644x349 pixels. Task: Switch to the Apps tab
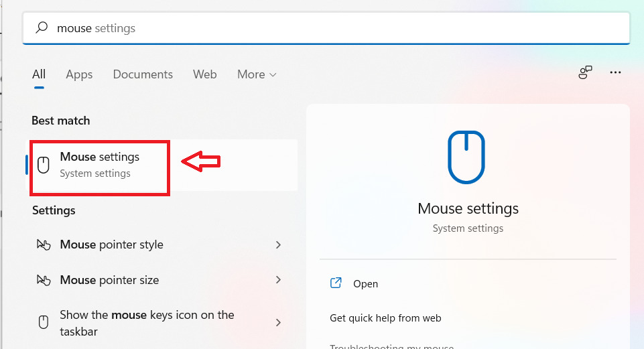pyautogui.click(x=79, y=74)
